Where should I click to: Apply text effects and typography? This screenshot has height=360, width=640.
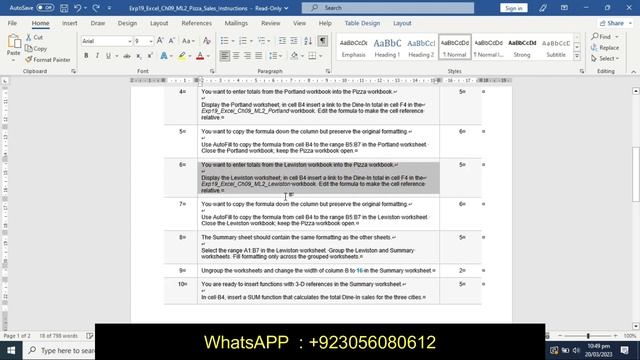coord(164,56)
